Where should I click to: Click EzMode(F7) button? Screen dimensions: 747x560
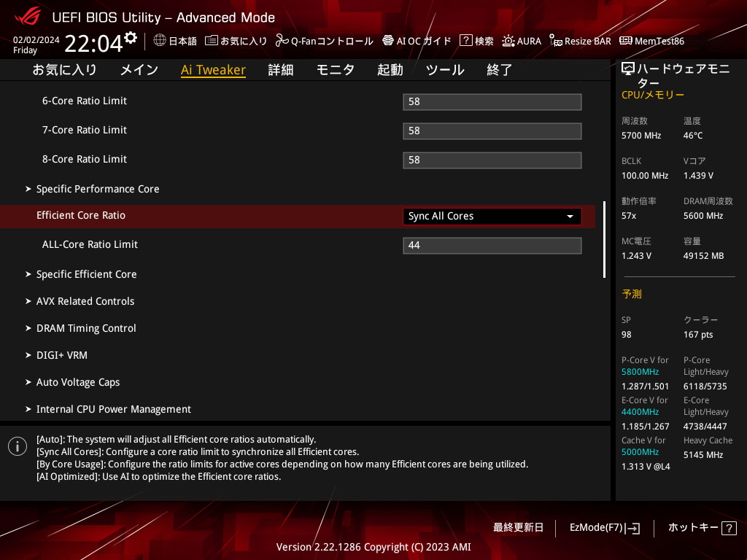point(604,527)
